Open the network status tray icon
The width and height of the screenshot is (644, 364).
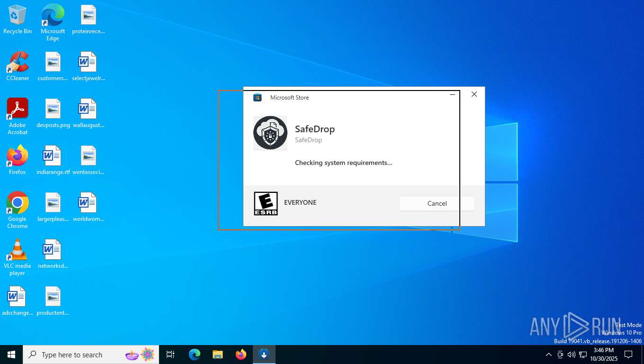click(x=583, y=355)
